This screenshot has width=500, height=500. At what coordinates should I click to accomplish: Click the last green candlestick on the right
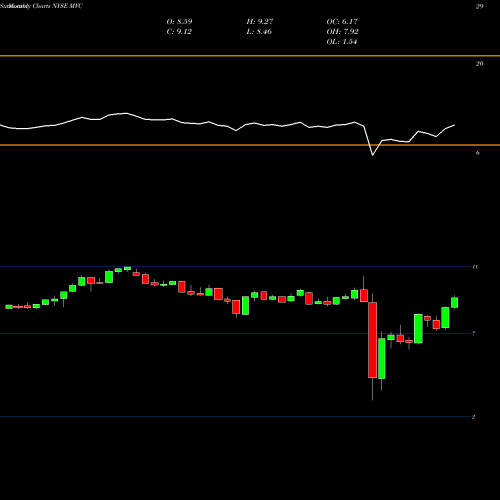[454, 303]
